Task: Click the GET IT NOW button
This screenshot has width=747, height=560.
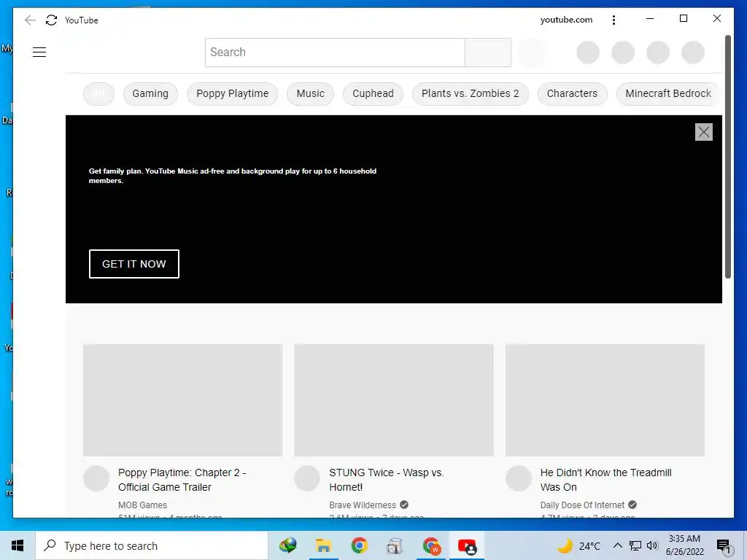Action: pos(134,264)
